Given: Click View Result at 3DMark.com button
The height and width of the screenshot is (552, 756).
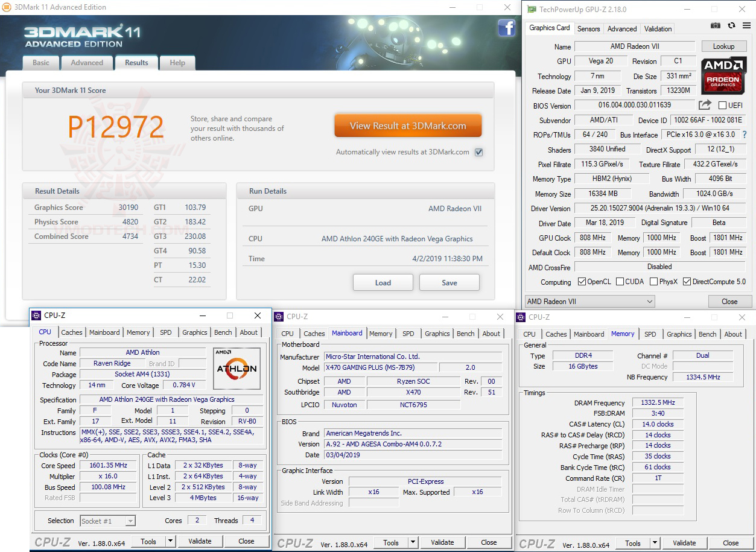Looking at the screenshot, I should (408, 126).
